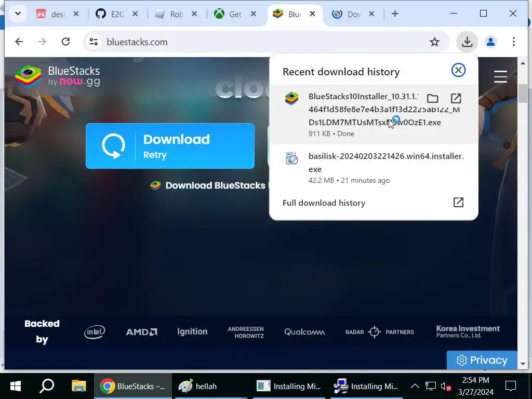Click the forward navigation arrow
532x399 pixels.
pos(42,42)
